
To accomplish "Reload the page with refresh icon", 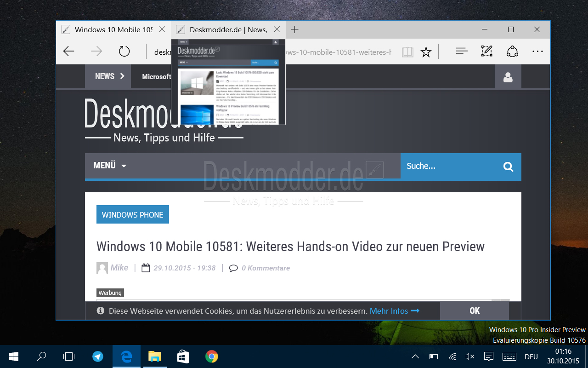I will click(x=124, y=52).
